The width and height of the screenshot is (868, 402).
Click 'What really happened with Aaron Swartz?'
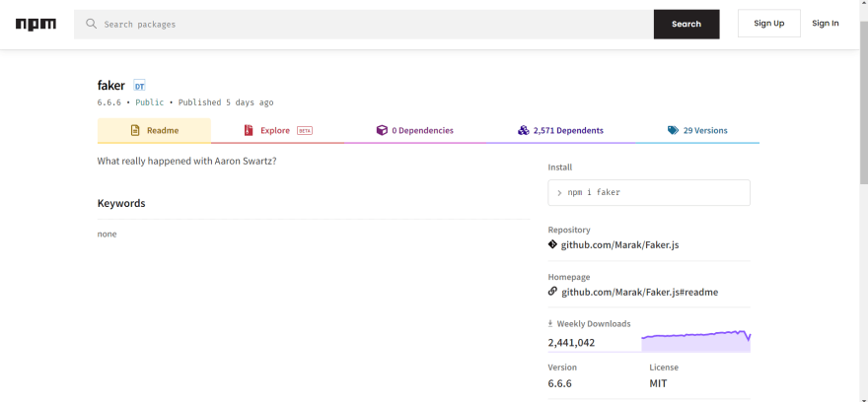pos(186,161)
